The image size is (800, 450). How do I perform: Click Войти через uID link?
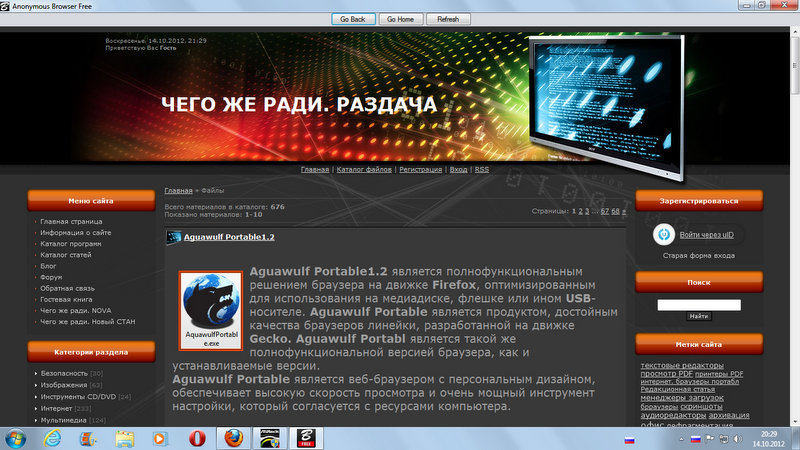point(707,235)
